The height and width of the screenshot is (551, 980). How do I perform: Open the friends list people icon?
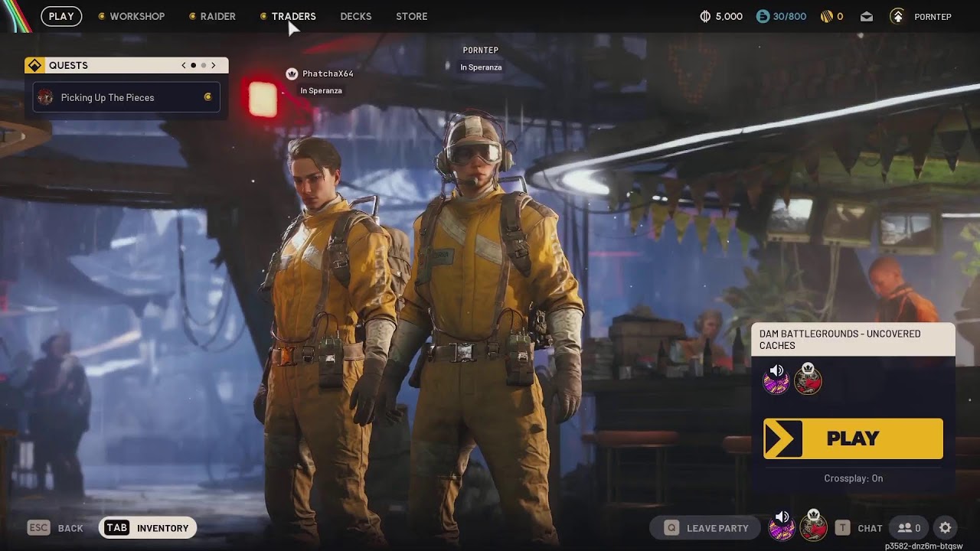tap(905, 527)
